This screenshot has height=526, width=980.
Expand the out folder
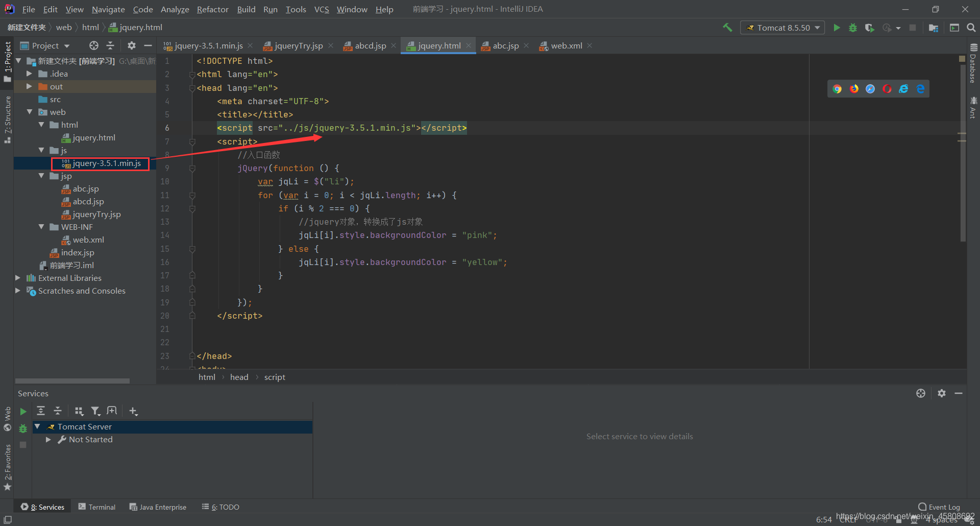[x=29, y=86]
